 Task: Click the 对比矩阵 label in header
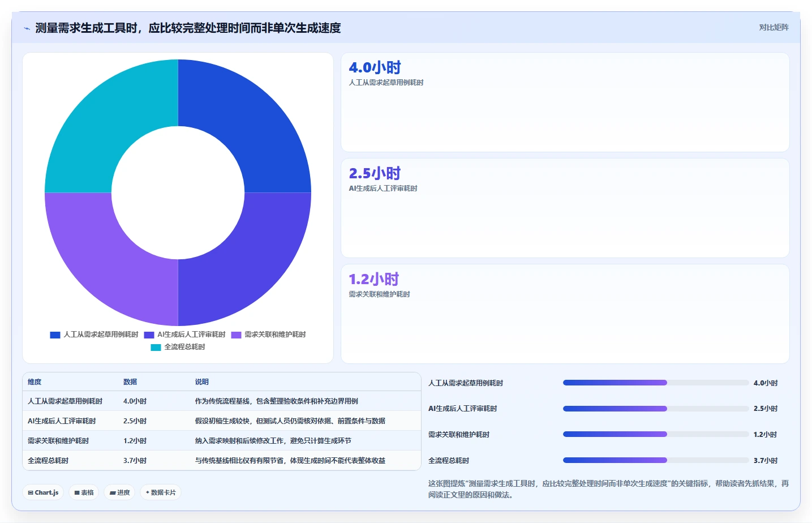(x=774, y=27)
